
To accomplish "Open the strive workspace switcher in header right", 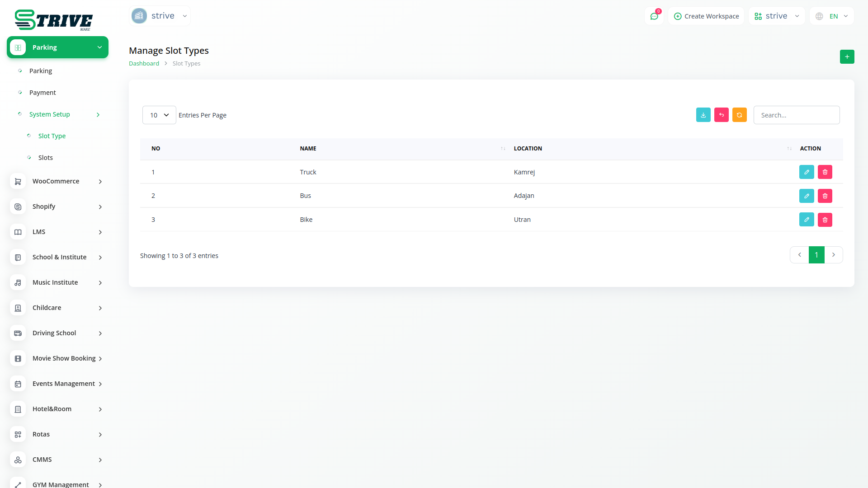I will pos(776,16).
